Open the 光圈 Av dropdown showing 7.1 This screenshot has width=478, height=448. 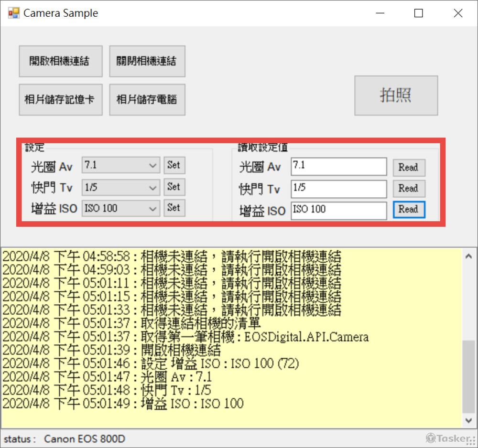point(121,165)
